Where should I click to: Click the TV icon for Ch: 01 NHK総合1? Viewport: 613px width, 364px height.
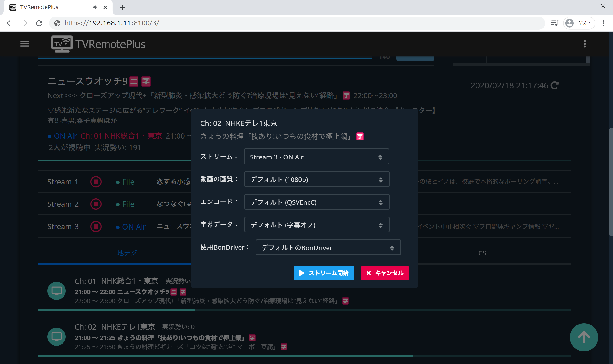pos(57,291)
